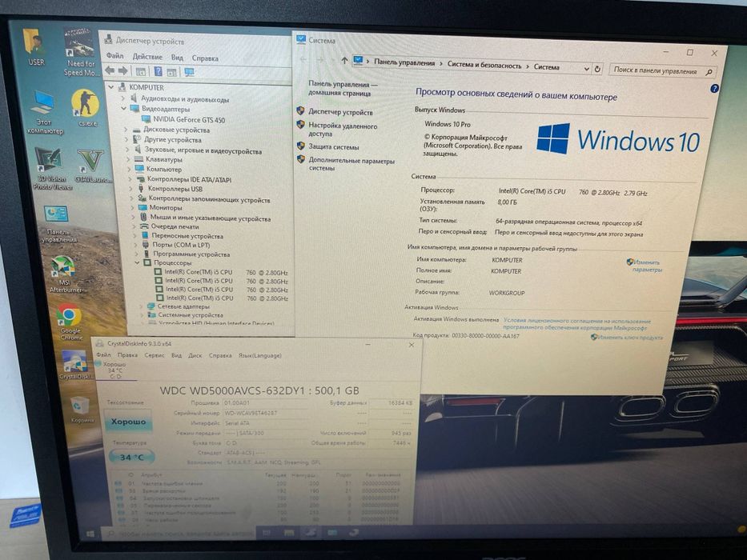Click the Изменить ключ продукта link
The width and height of the screenshot is (747, 560).
(630, 337)
